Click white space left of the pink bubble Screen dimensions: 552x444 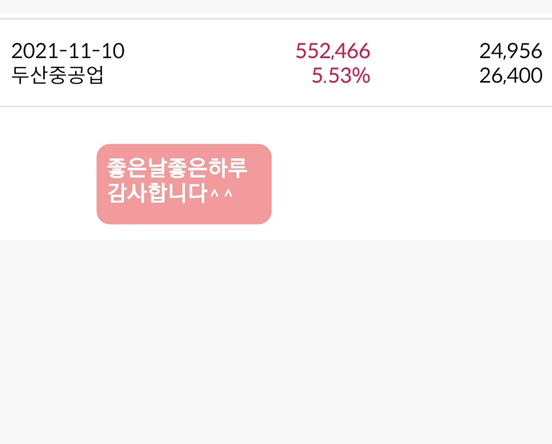pyautogui.click(x=48, y=184)
